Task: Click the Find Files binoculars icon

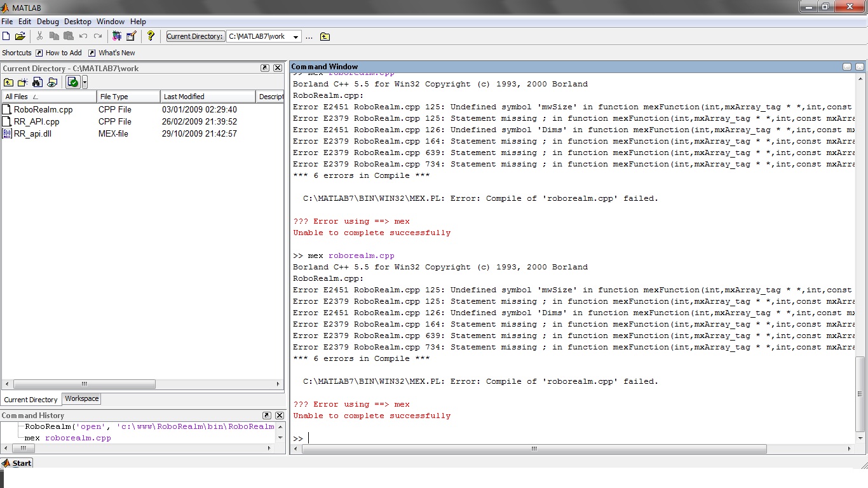Action: 37,82
